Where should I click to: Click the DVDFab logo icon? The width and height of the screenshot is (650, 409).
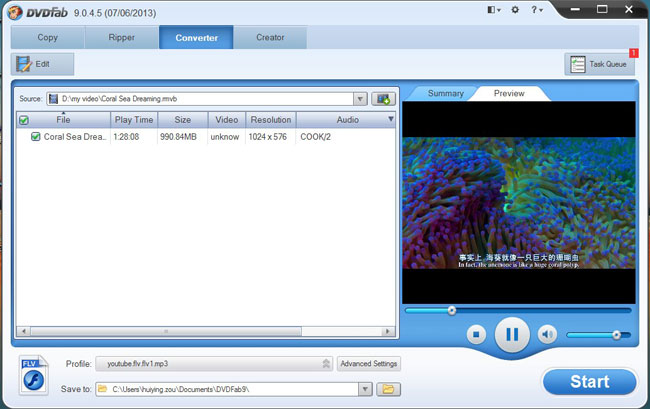click(x=15, y=12)
